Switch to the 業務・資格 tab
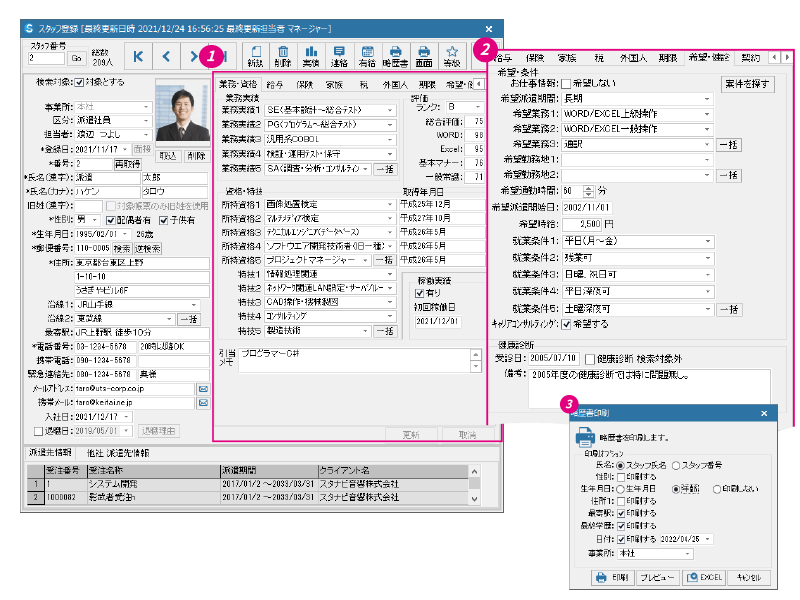The width and height of the screenshot is (800, 600). (x=238, y=84)
